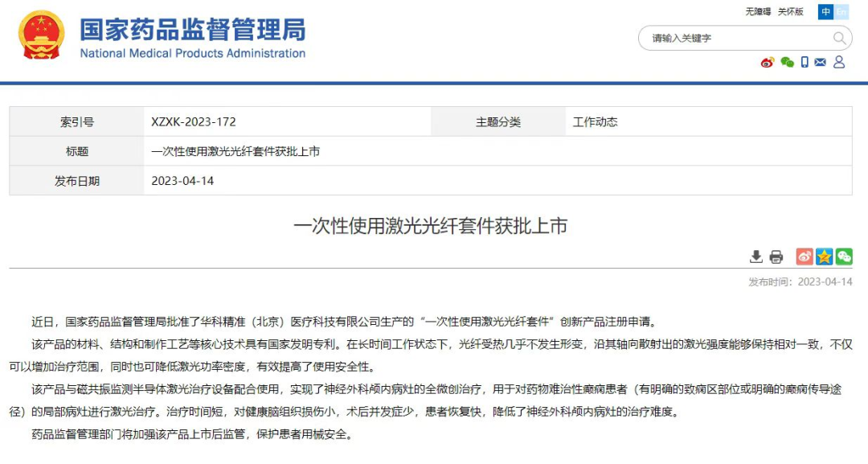The width and height of the screenshot is (868, 464).
Task: Click the large article headline
Action: [x=431, y=226]
